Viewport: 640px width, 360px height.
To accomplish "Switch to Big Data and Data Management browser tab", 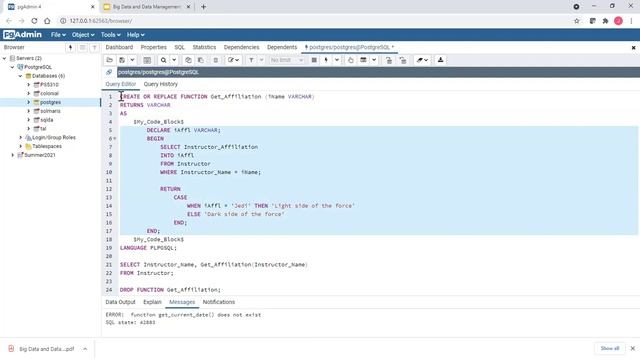I will [147, 7].
